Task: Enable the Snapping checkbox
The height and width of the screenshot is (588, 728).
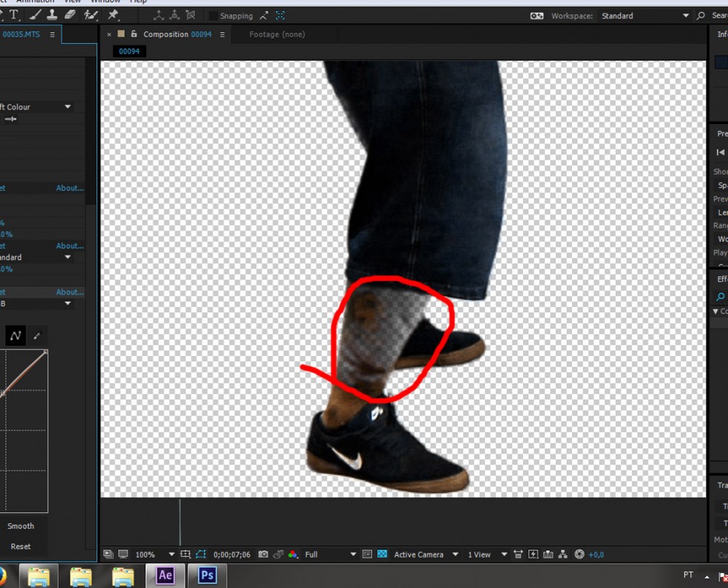Action: (x=213, y=16)
